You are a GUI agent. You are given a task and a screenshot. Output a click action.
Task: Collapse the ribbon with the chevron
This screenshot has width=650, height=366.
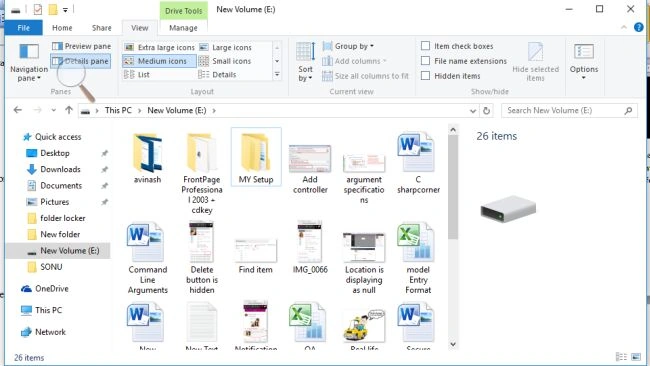pos(623,27)
